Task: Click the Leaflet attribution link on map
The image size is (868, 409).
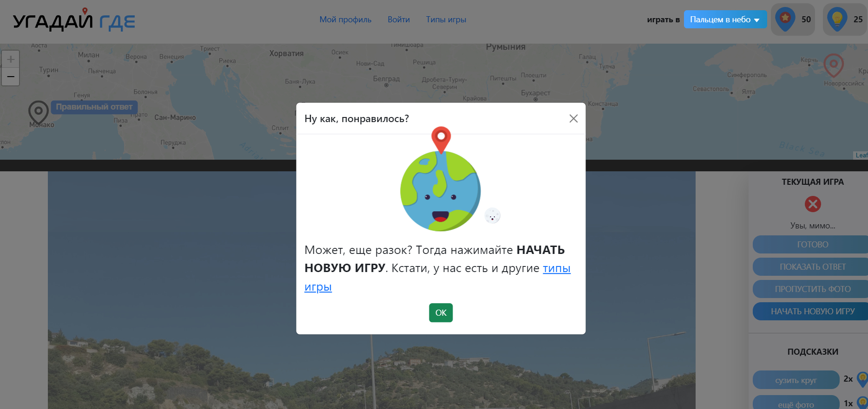Action: pos(861,155)
